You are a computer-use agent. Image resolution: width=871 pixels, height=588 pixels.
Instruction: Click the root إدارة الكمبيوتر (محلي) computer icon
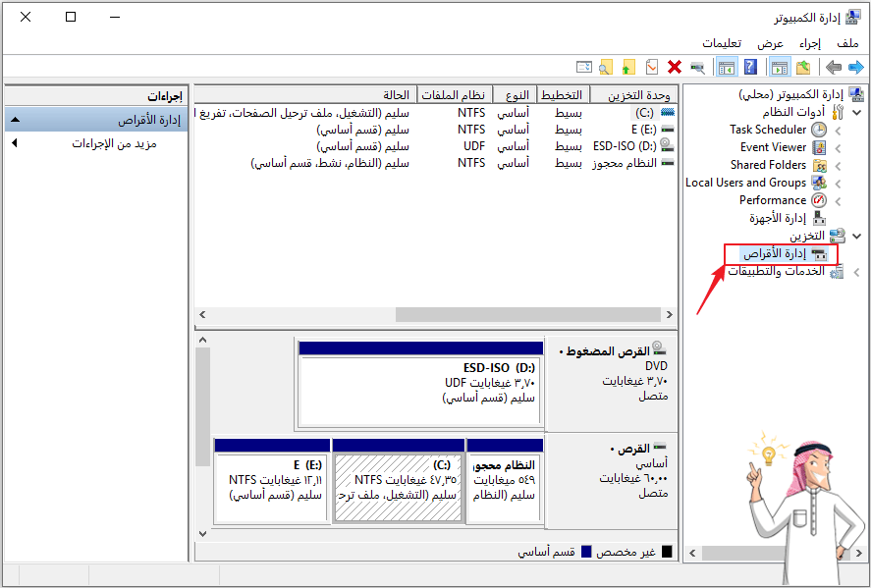pyautogui.click(x=856, y=94)
